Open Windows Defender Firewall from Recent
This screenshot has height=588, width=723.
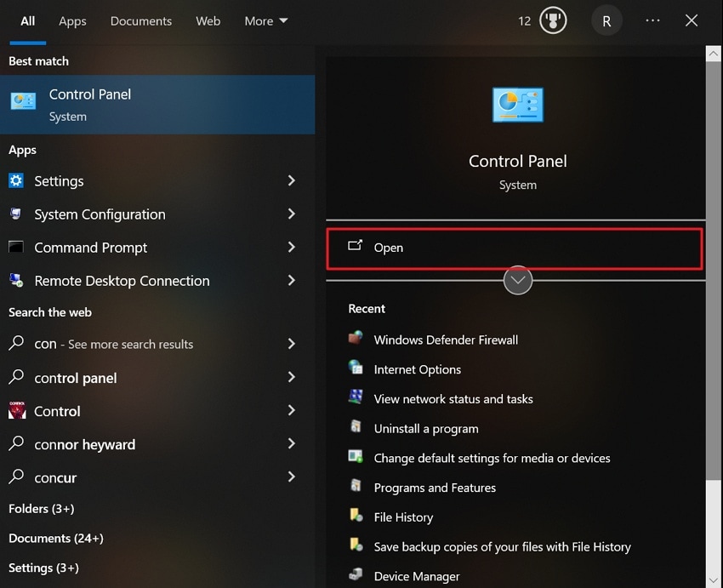(446, 340)
